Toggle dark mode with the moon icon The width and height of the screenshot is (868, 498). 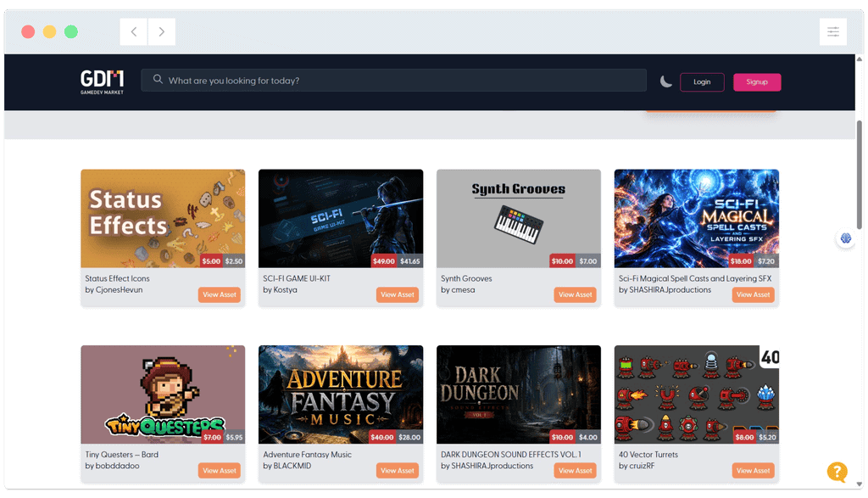(666, 81)
